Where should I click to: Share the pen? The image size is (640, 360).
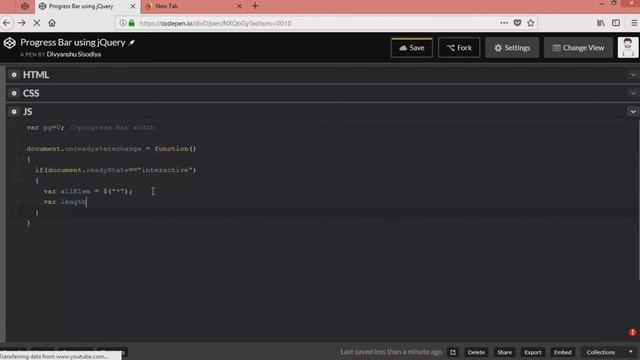(504, 352)
